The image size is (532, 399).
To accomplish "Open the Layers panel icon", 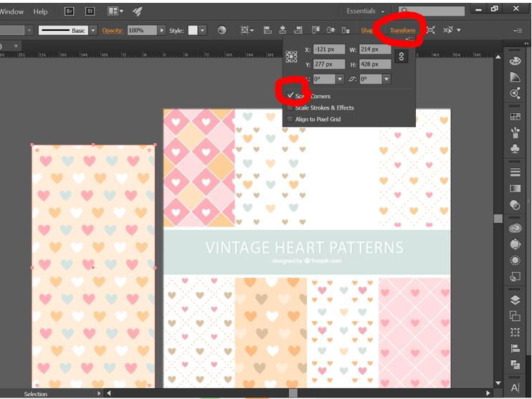I will [515, 299].
